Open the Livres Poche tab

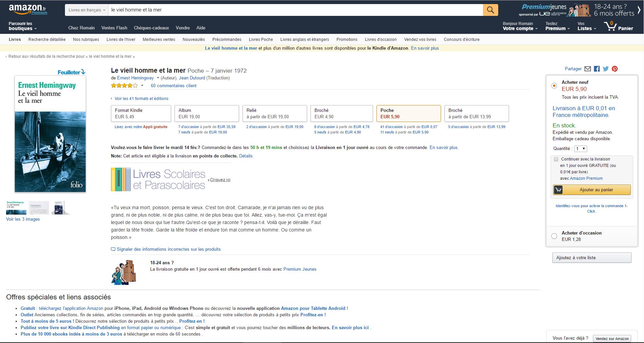[261, 40]
